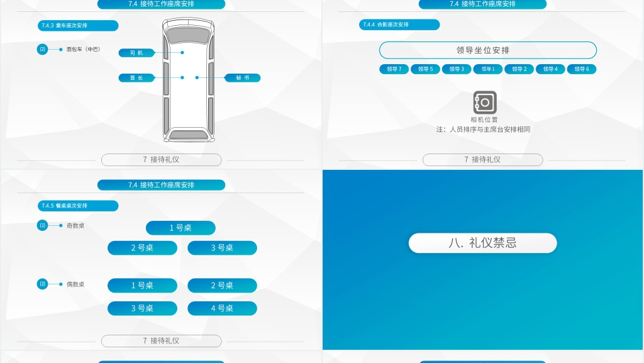644x363 pixels.
Task: Select 1 号桌 in the 偶数桌 group
Action: click(x=143, y=286)
